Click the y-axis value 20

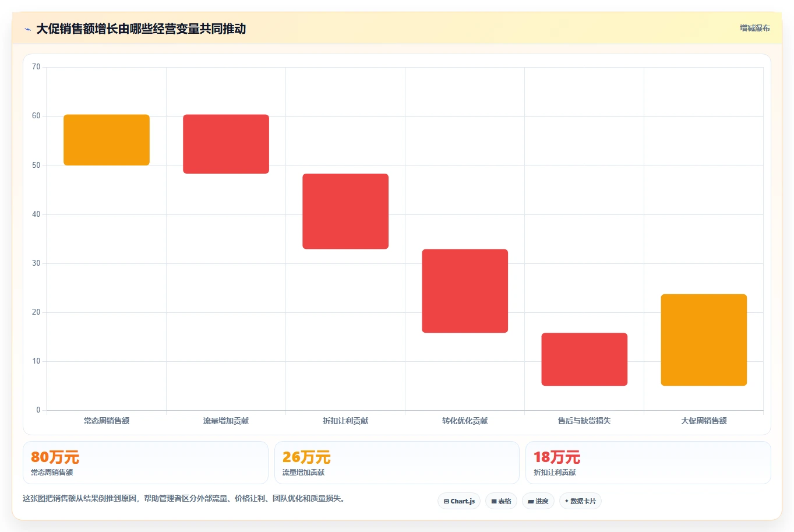(36, 312)
